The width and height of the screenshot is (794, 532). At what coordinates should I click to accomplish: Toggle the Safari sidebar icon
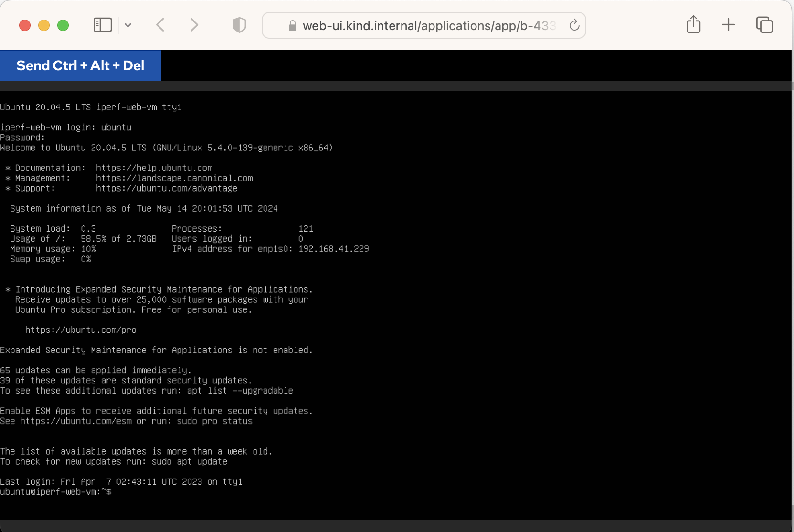coord(102,25)
